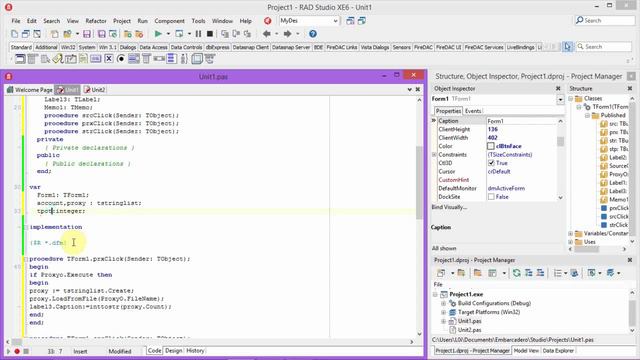
Task: Select the component palette pointer arrow
Action: pos(567,47)
